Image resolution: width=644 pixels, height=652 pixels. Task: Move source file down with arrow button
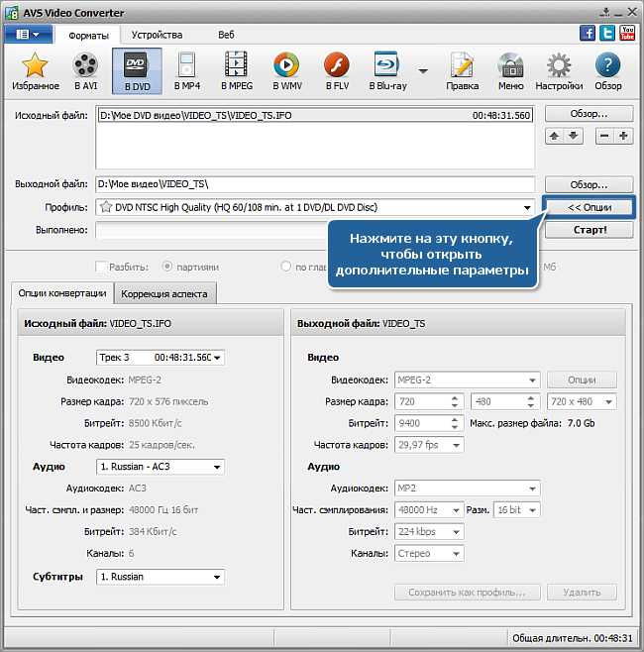coord(574,136)
